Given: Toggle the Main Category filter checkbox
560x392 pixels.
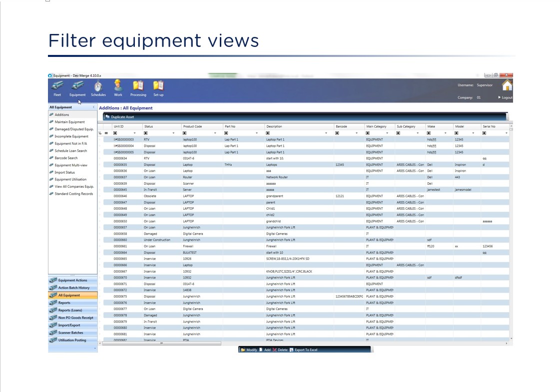Looking at the screenshot, I should click(368, 133).
